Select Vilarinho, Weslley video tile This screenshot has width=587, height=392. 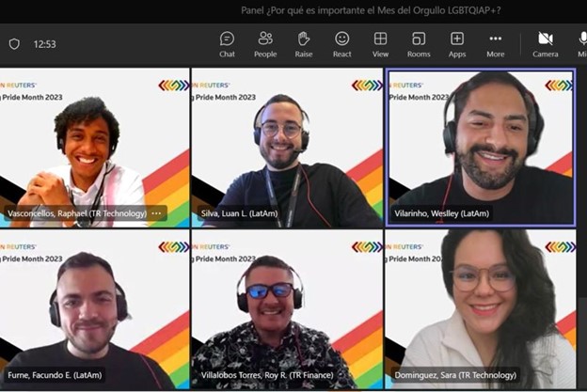pyautogui.click(x=481, y=148)
